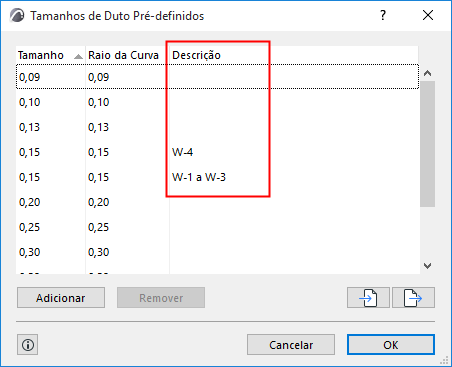452x367 pixels.
Task: Click the vertical scrollbar thumb
Action: point(427,144)
